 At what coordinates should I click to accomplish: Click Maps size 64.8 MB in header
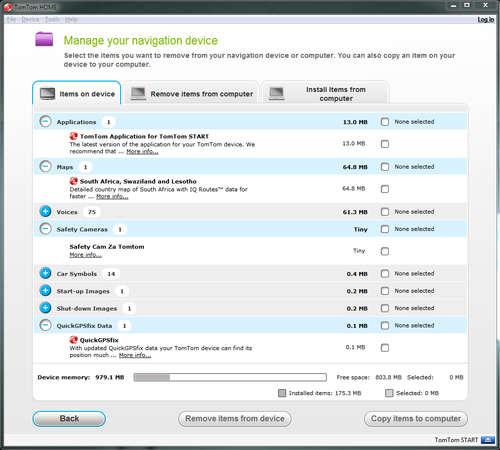pyautogui.click(x=355, y=167)
